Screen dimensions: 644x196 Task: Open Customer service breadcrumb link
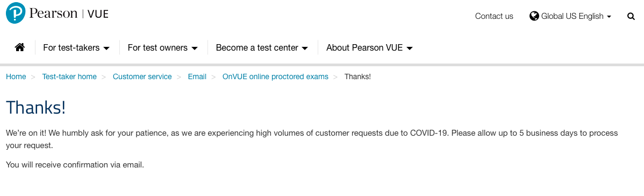tap(142, 76)
